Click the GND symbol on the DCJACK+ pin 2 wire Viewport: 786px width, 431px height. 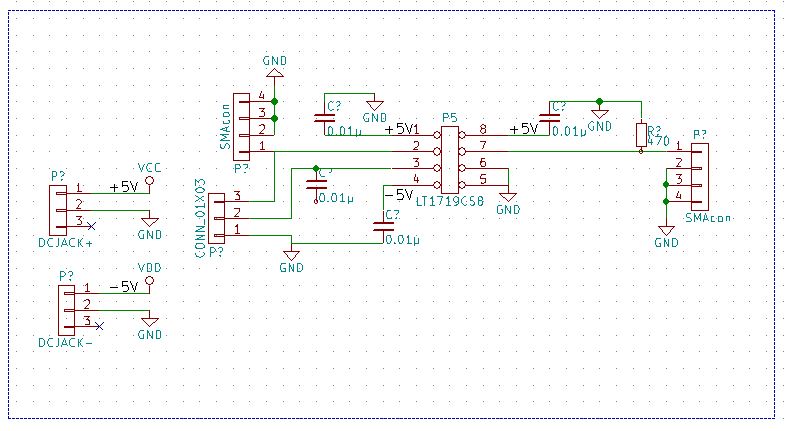pyautogui.click(x=149, y=223)
